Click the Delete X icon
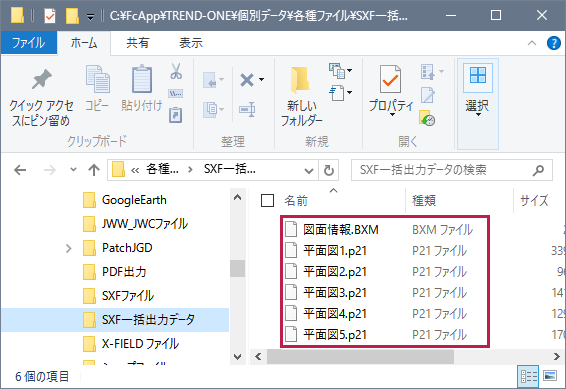566x389 pixels. 247,80
